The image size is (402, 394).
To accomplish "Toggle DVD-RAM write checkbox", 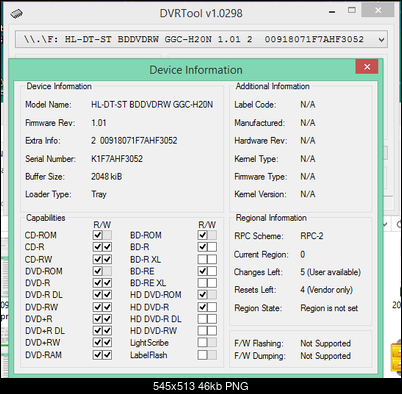I will (x=107, y=355).
